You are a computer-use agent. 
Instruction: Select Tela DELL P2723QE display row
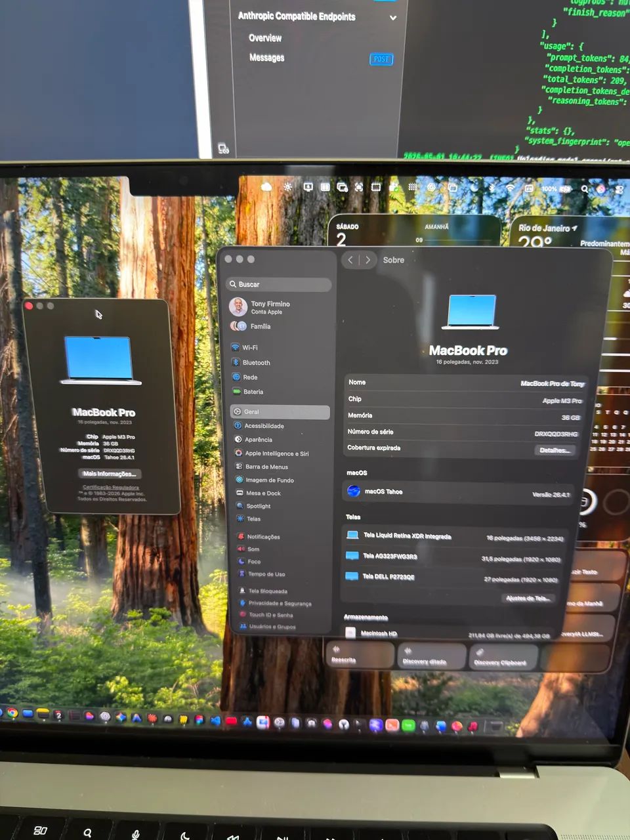pyautogui.click(x=451, y=577)
